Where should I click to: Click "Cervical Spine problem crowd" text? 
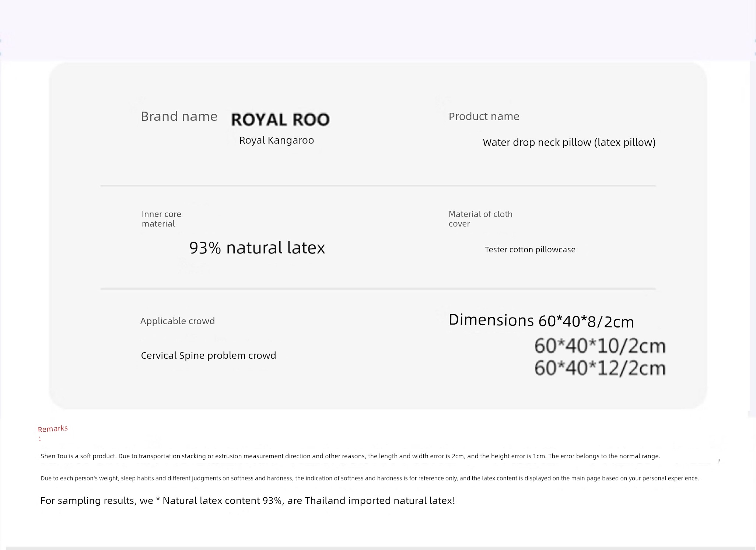coord(208,355)
